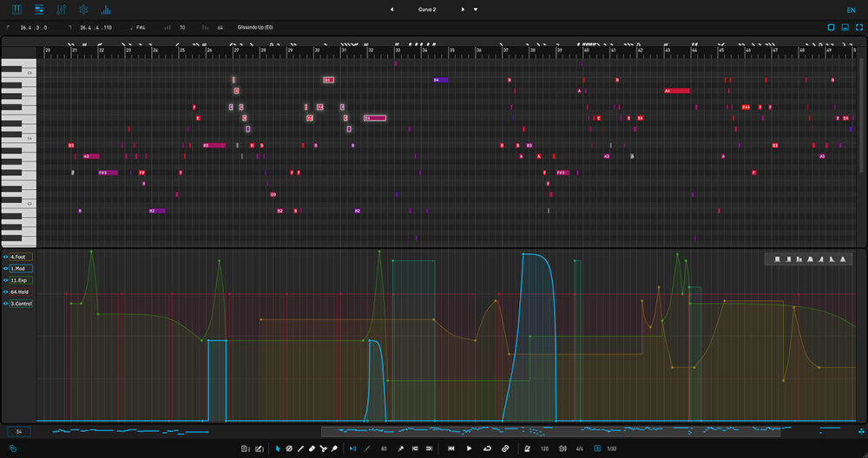Open the Curve 2 dropdown arrow
Viewport: 868px width, 458px height.
point(475,10)
